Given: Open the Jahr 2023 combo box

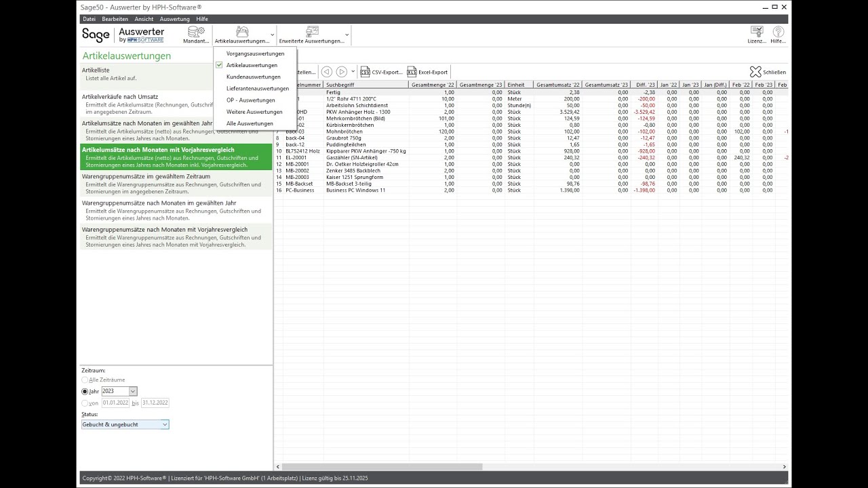Looking at the screenshot, I should click(x=119, y=391).
